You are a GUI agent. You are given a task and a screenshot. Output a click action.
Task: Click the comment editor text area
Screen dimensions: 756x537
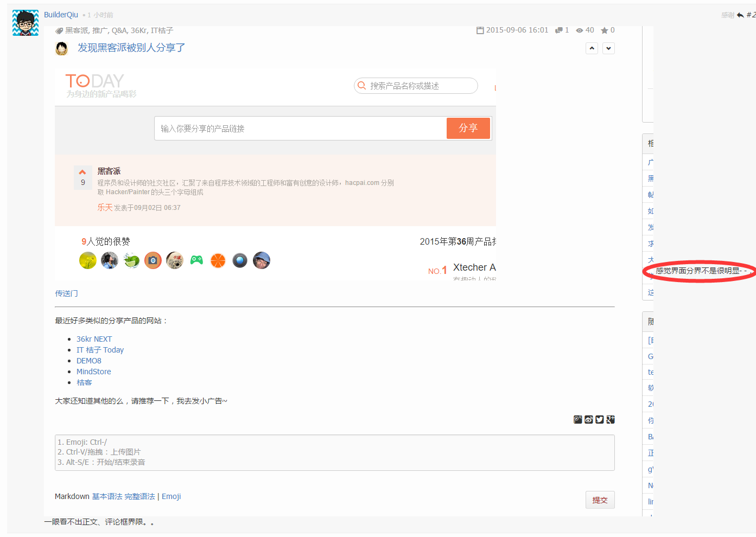[x=335, y=452]
